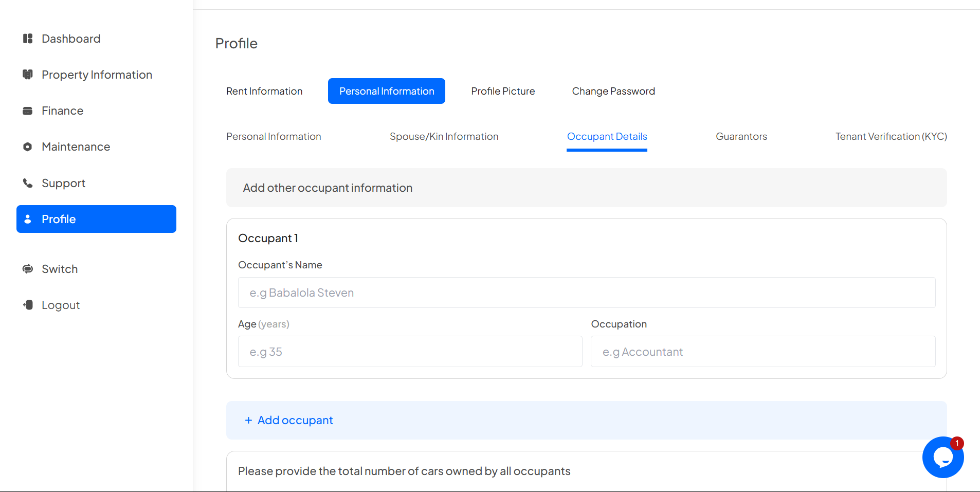Click the Switch account icon
The height and width of the screenshot is (492, 980).
pos(28,269)
